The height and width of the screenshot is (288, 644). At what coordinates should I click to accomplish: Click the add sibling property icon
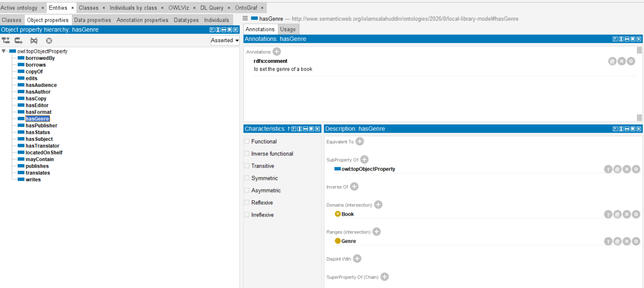tap(19, 40)
